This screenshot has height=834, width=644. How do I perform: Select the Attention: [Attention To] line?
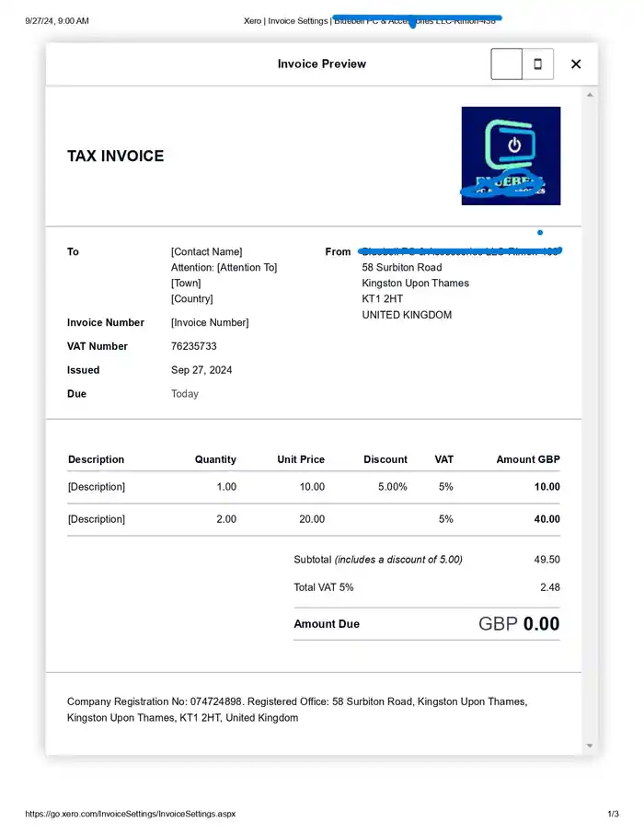click(224, 267)
